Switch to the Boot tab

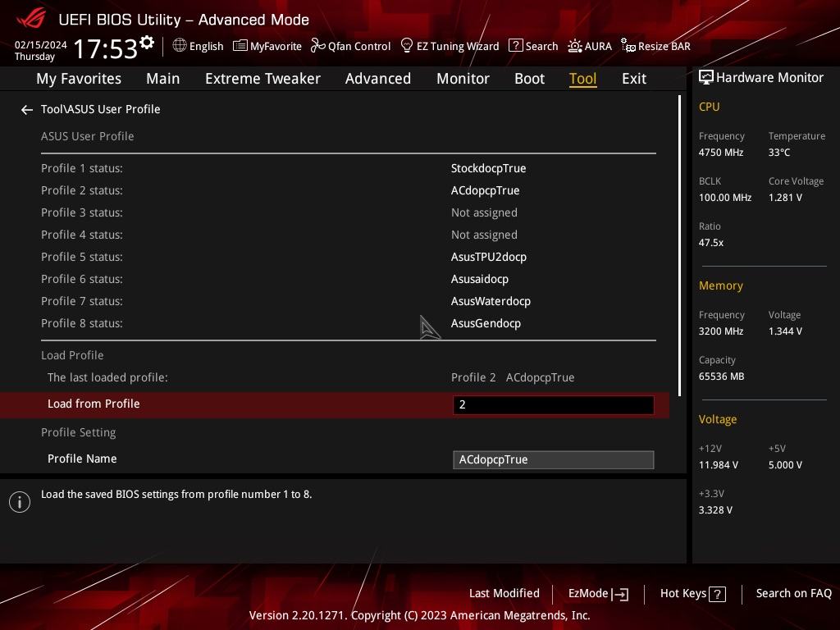(x=529, y=79)
